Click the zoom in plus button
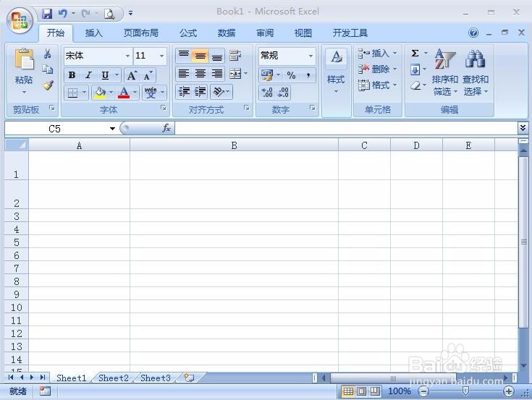Image resolution: width=532 pixels, height=400 pixels. 508,391
